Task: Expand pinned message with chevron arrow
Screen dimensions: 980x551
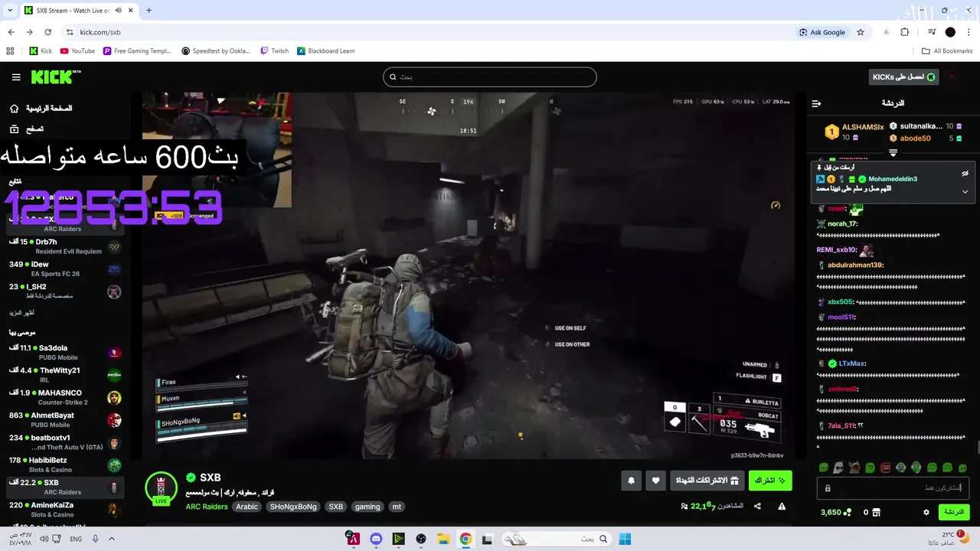Action: 965,191
